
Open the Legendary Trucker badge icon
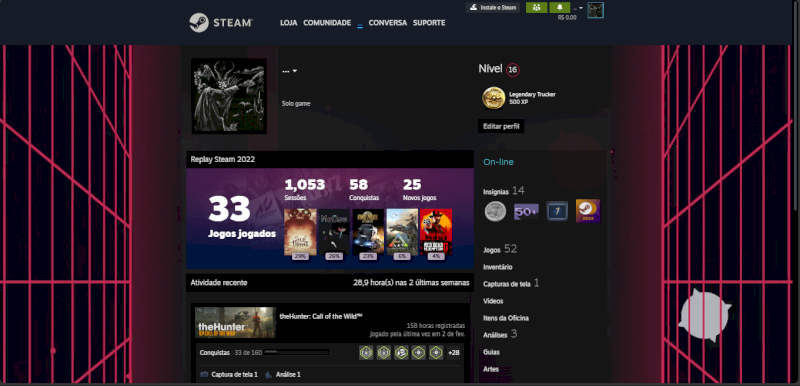coord(493,98)
